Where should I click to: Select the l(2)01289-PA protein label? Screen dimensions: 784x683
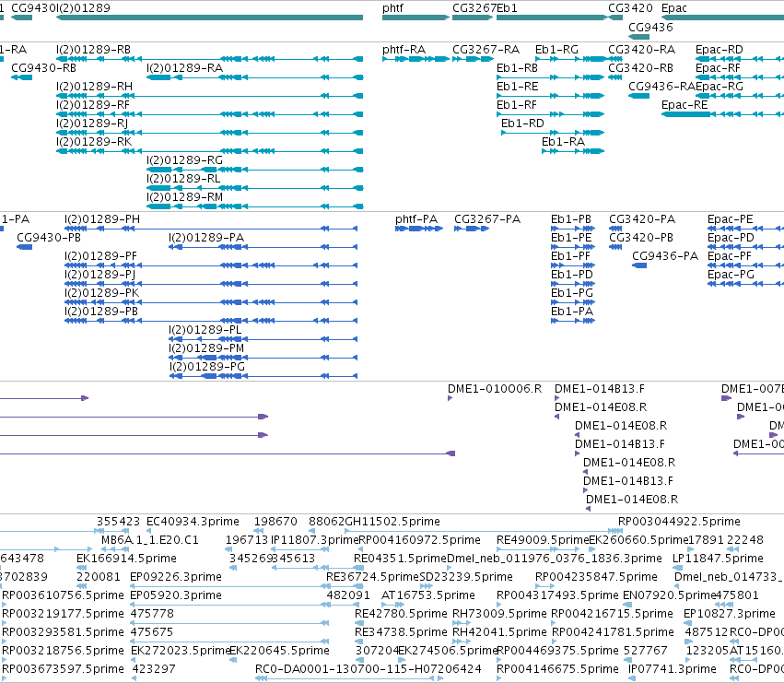tap(206, 238)
